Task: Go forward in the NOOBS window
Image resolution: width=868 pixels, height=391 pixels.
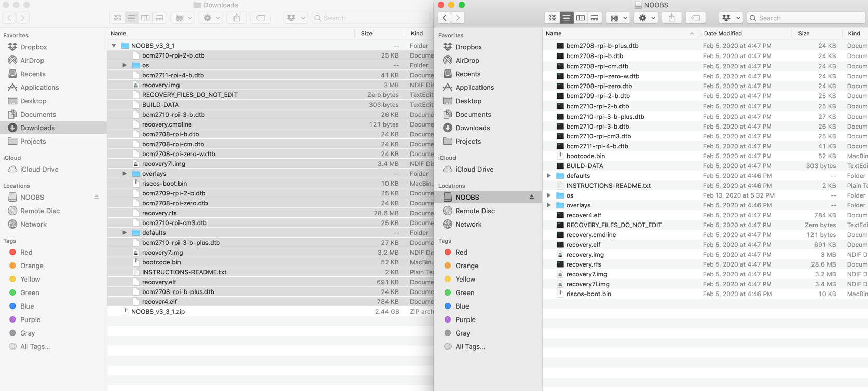Action: click(x=458, y=18)
